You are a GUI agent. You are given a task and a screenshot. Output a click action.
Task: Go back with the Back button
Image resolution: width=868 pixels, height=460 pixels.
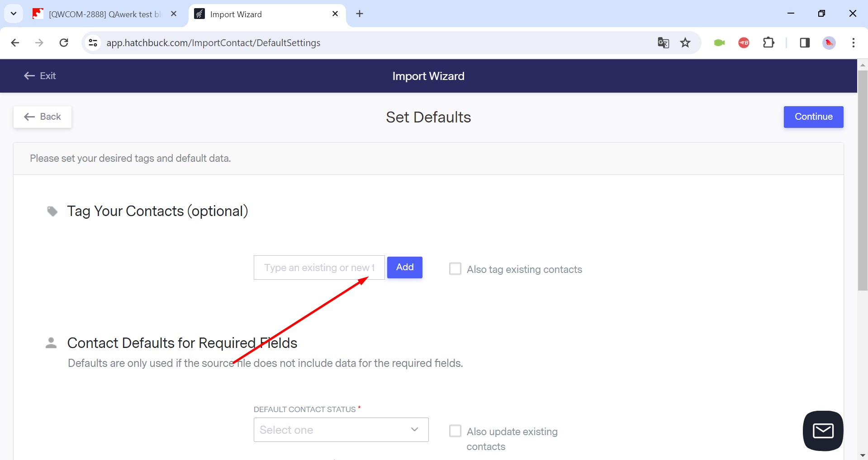point(43,117)
